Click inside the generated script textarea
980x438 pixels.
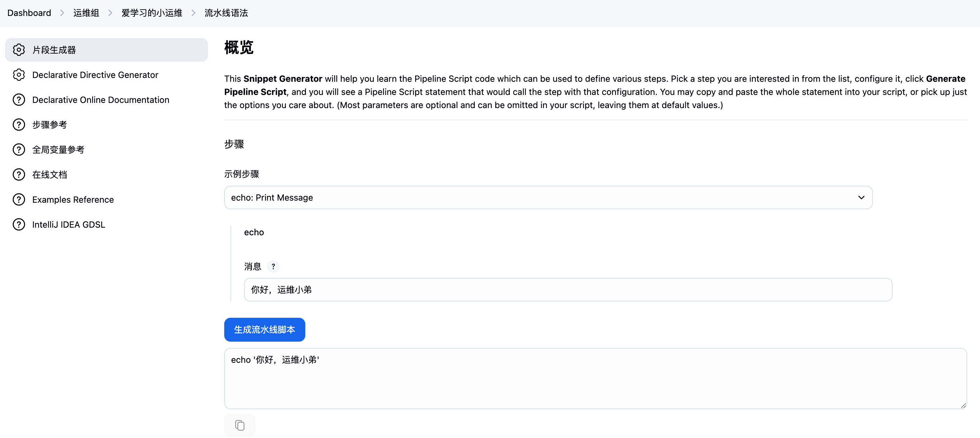[x=595, y=379]
